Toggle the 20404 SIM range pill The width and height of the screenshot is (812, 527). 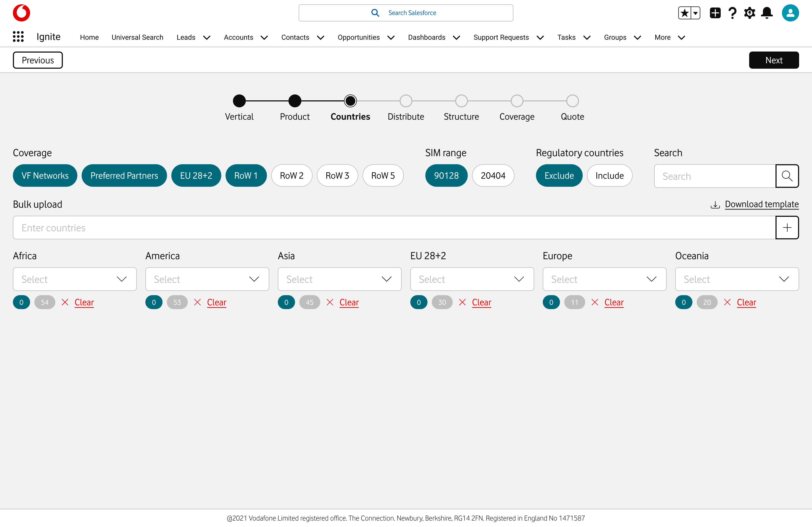pos(493,175)
